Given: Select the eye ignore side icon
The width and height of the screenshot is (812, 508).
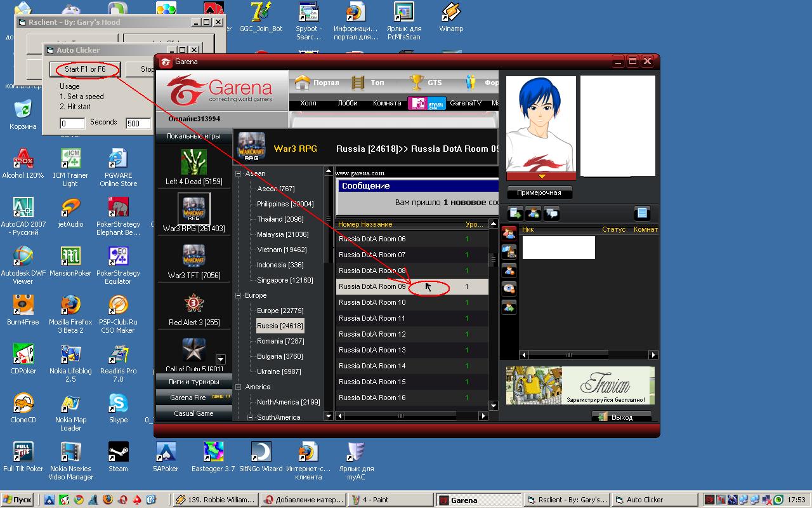Looking at the screenshot, I should (x=509, y=289).
